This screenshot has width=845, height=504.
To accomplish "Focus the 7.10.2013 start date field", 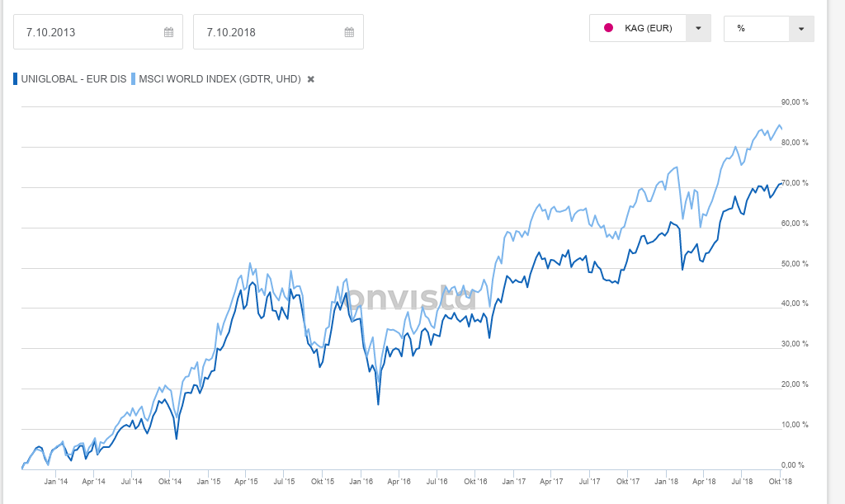I will click(x=87, y=32).
